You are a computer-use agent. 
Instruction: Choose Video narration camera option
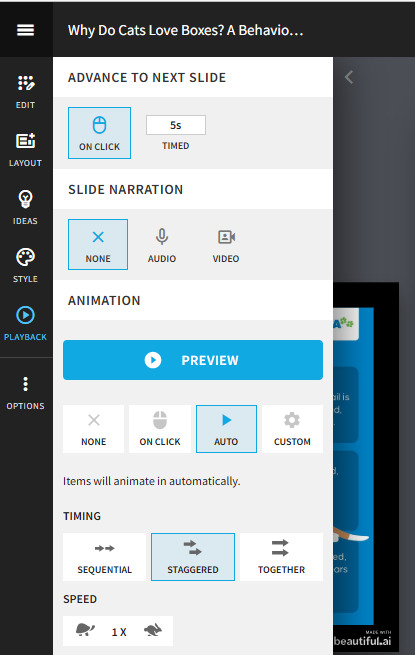(x=226, y=246)
